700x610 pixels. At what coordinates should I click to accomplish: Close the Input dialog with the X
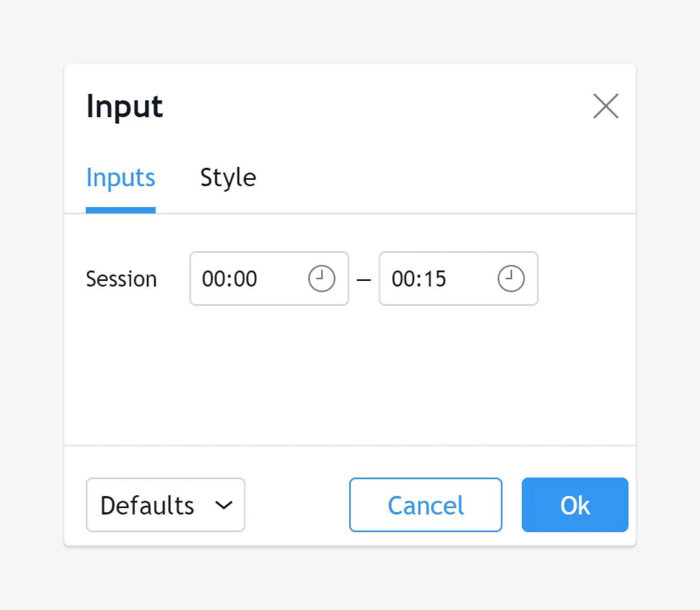pos(606,106)
